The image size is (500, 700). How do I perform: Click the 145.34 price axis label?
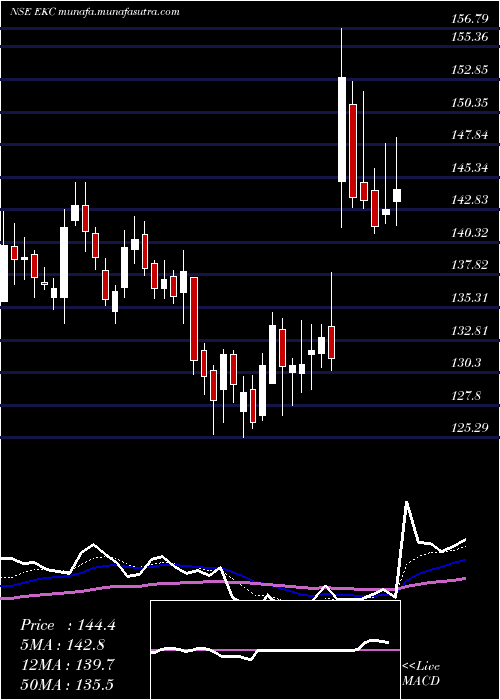[470, 168]
